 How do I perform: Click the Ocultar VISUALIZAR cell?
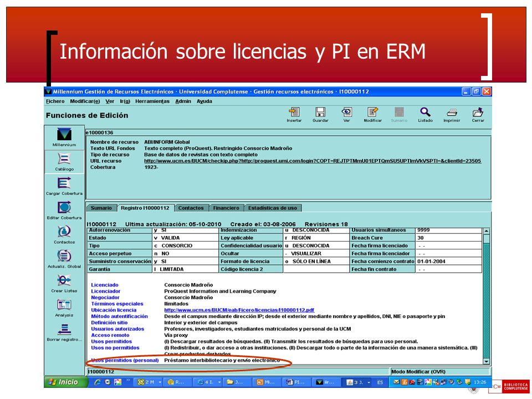pos(316,253)
